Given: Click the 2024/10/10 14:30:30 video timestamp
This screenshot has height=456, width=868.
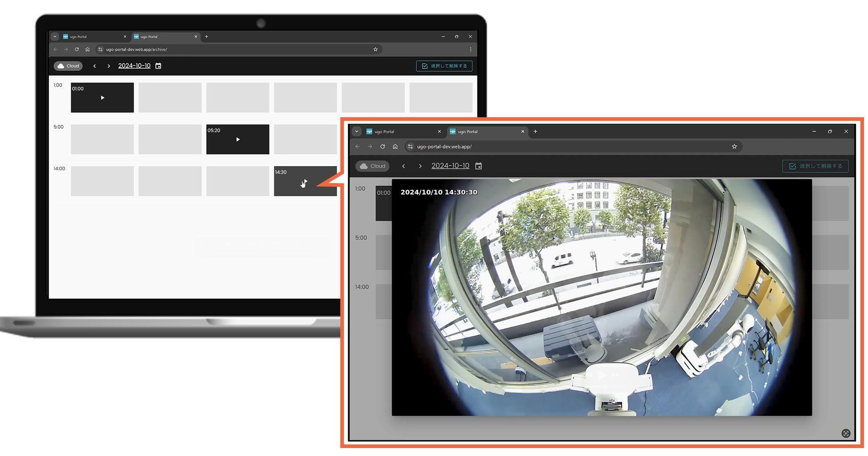Looking at the screenshot, I should point(439,192).
